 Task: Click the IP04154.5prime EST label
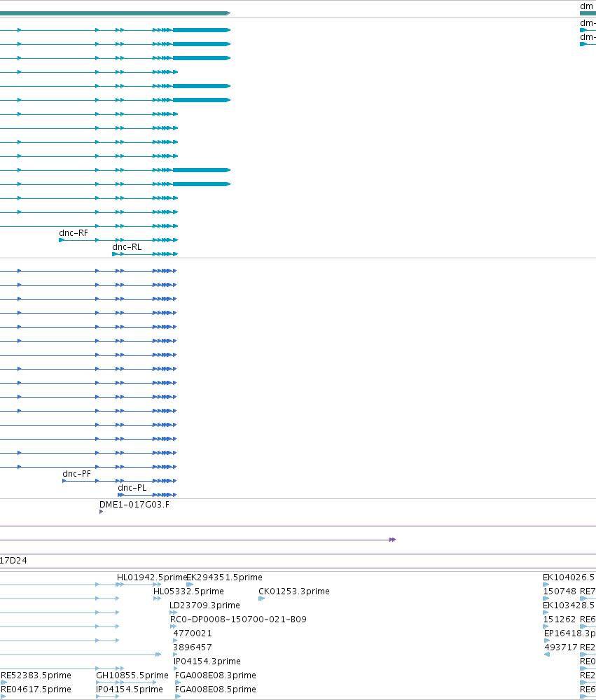[x=130, y=689]
